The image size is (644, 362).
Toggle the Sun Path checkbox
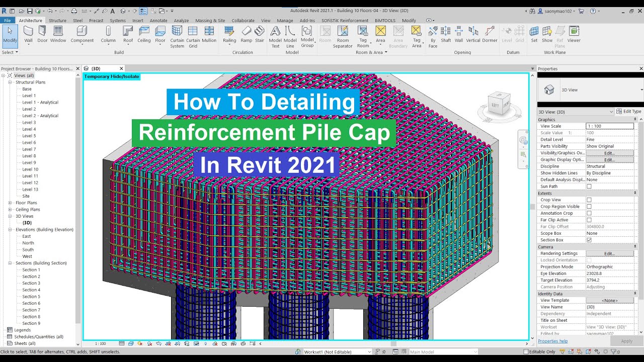(589, 187)
